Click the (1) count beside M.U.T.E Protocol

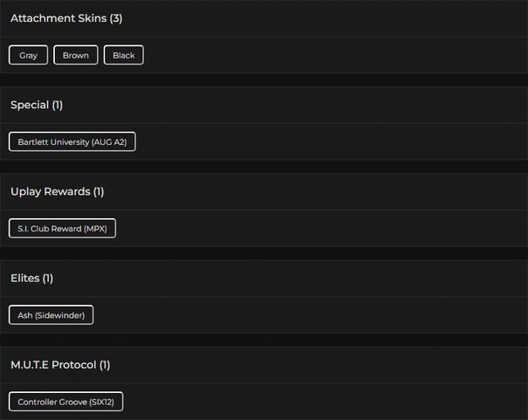coord(105,364)
